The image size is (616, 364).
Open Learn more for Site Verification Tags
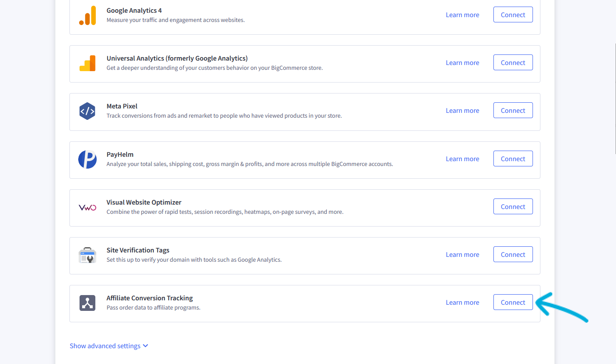pyautogui.click(x=462, y=254)
